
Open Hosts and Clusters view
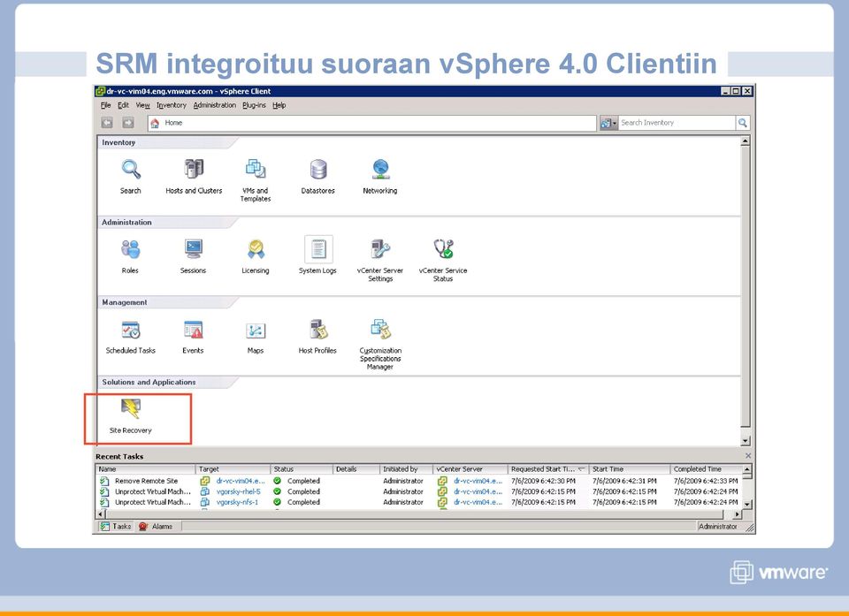point(194,176)
